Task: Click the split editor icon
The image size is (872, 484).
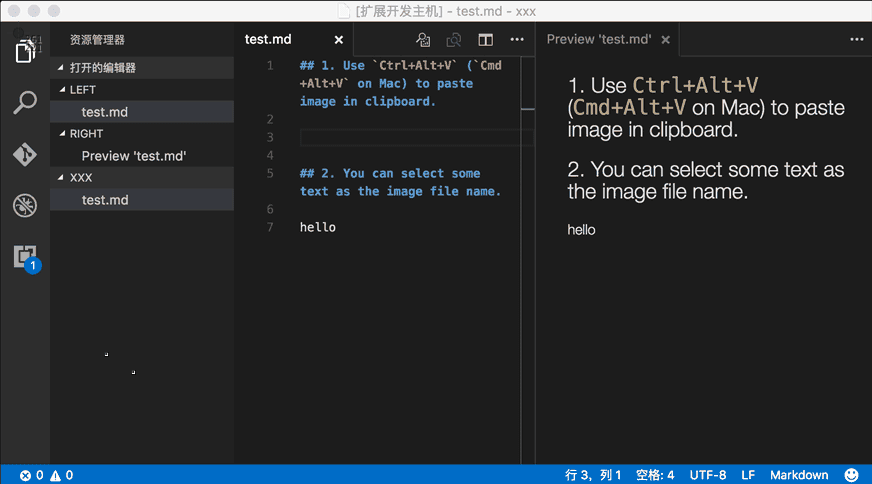Action: (x=485, y=40)
